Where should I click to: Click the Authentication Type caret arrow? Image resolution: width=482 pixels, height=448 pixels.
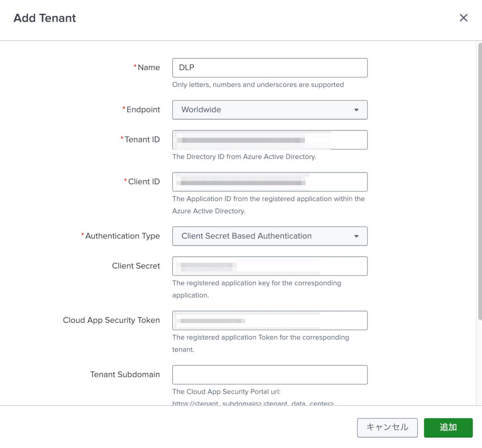point(356,236)
